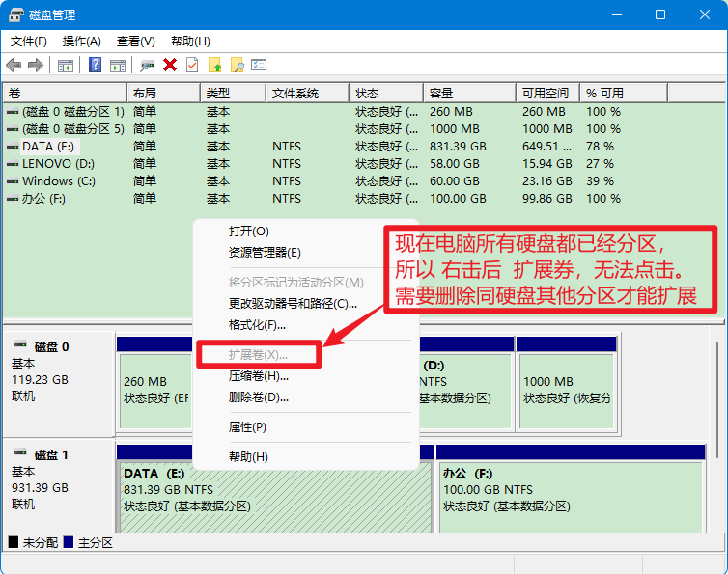Open the 帮助(H) menu in menu bar
Viewport: 728px width, 574px height.
click(190, 41)
